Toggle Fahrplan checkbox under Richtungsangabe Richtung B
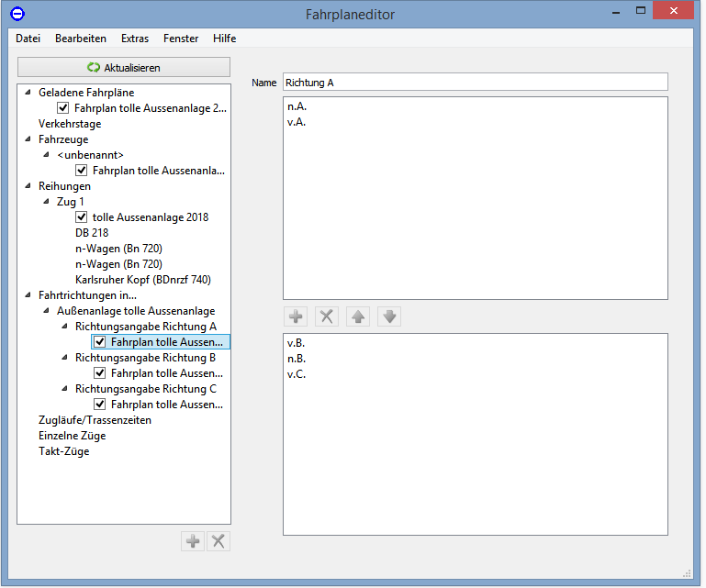706x588 pixels. (100, 373)
